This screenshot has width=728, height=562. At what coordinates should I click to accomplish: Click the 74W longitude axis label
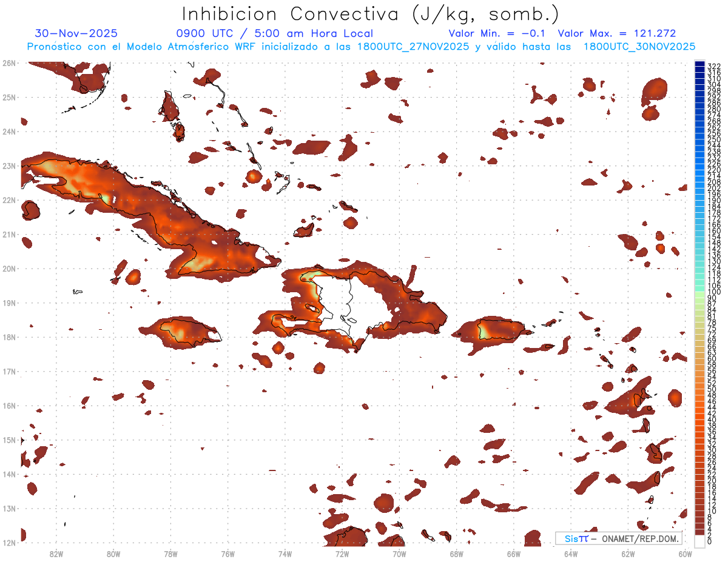[285, 553]
